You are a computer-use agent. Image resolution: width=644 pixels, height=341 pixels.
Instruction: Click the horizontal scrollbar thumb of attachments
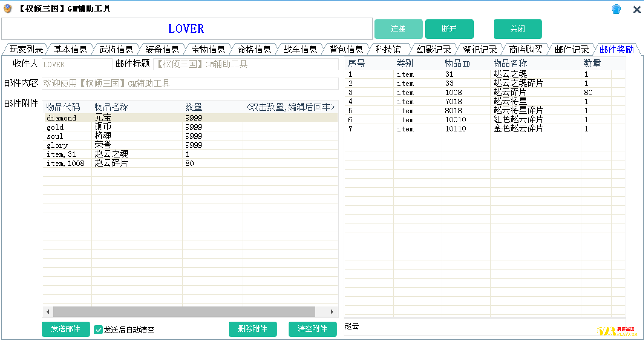pos(184,311)
